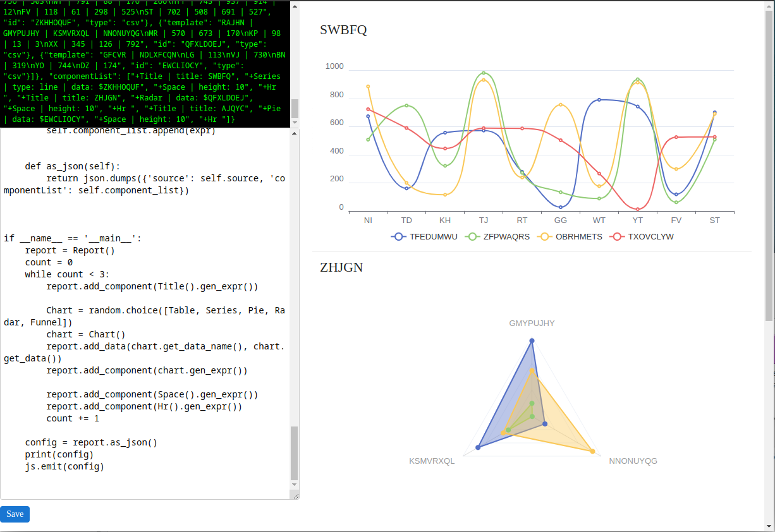Click the blue radar point nearest KSMVRXQL
Image resolution: width=775 pixels, height=532 pixels.
(x=478, y=447)
